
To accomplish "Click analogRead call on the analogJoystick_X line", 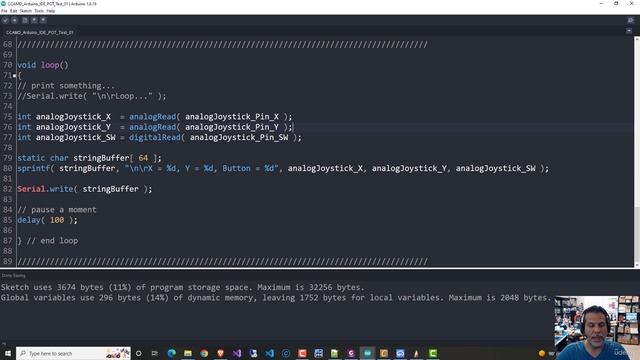I will [153, 117].
